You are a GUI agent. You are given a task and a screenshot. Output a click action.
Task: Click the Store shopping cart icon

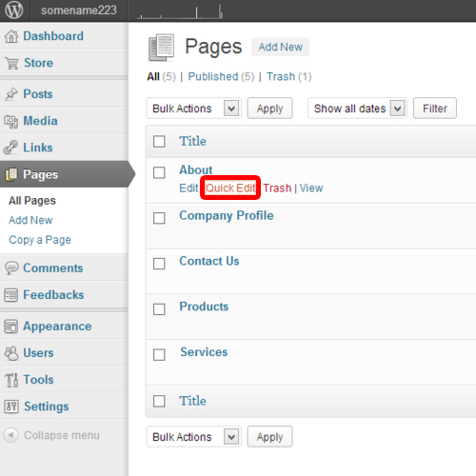[x=12, y=63]
